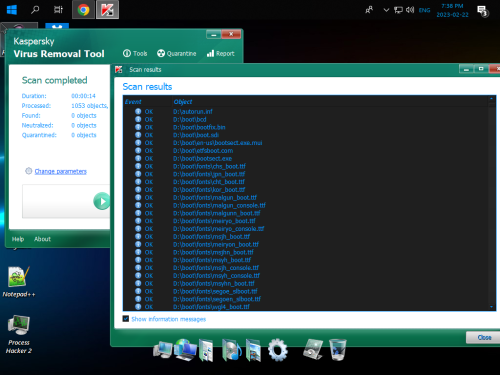This screenshot has width=500, height=375.
Task: Switch to Chrome in the taskbar
Action: tap(83, 10)
